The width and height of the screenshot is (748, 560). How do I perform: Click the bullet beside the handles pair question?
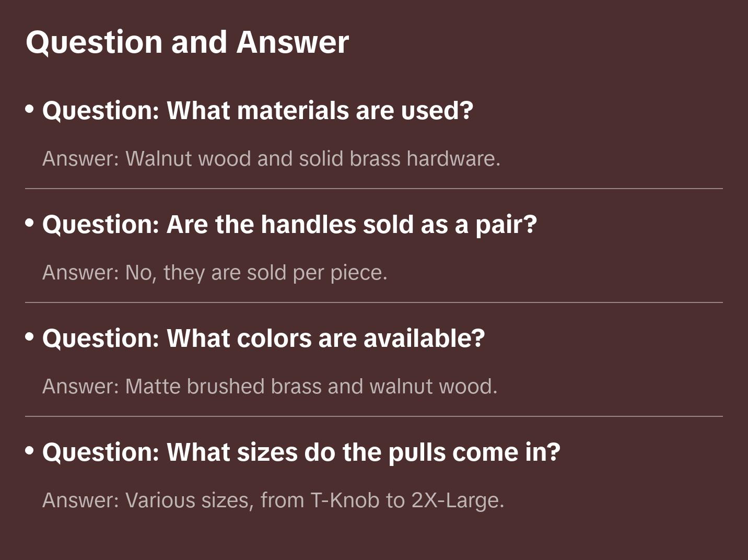pyautogui.click(x=30, y=223)
